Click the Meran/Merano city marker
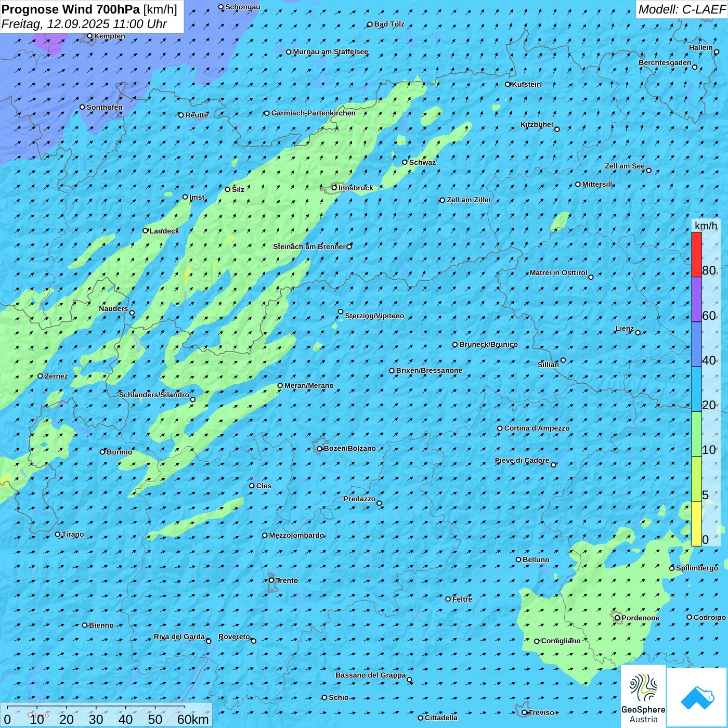Image resolution: width=728 pixels, height=728 pixels. point(280,386)
